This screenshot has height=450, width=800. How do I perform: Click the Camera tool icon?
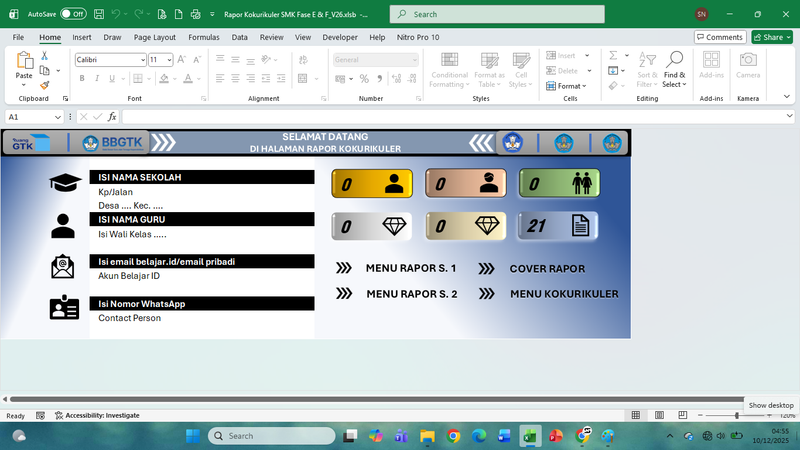pos(748,65)
